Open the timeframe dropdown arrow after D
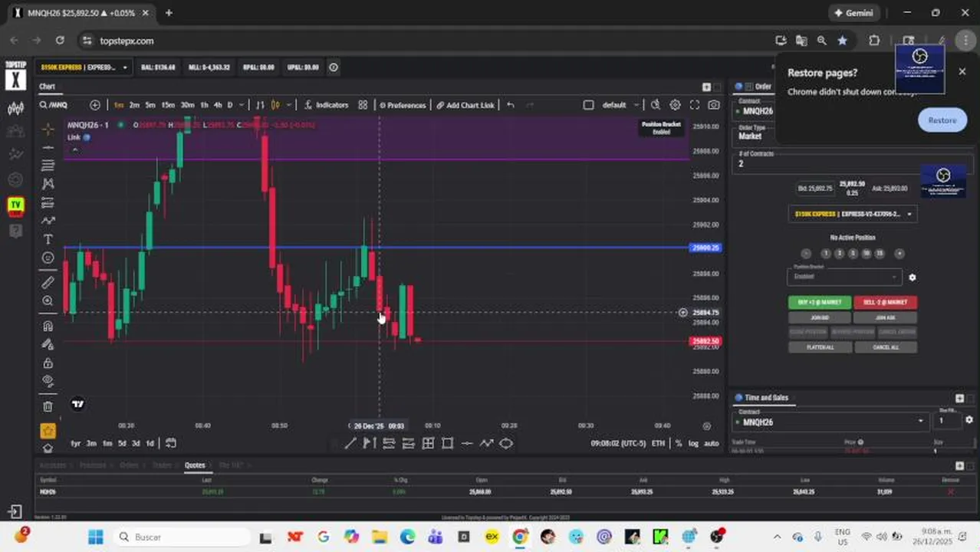The height and width of the screenshot is (552, 980). 242,105
